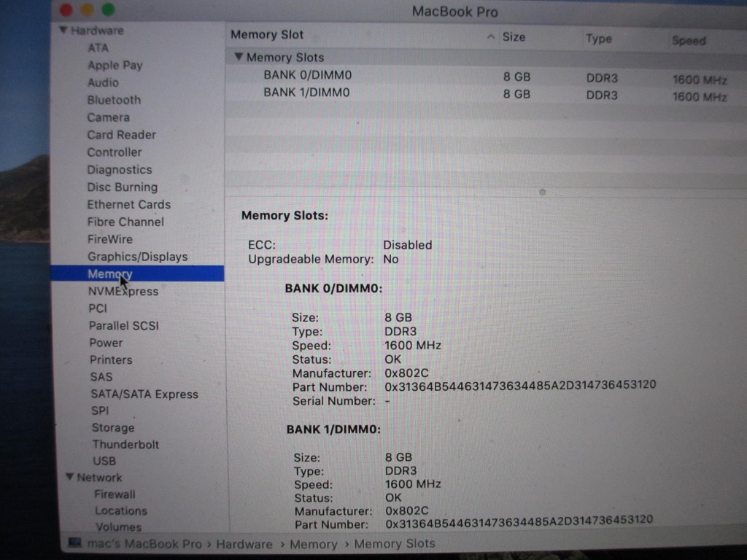Click the Upgradeable Memory No value

391,260
